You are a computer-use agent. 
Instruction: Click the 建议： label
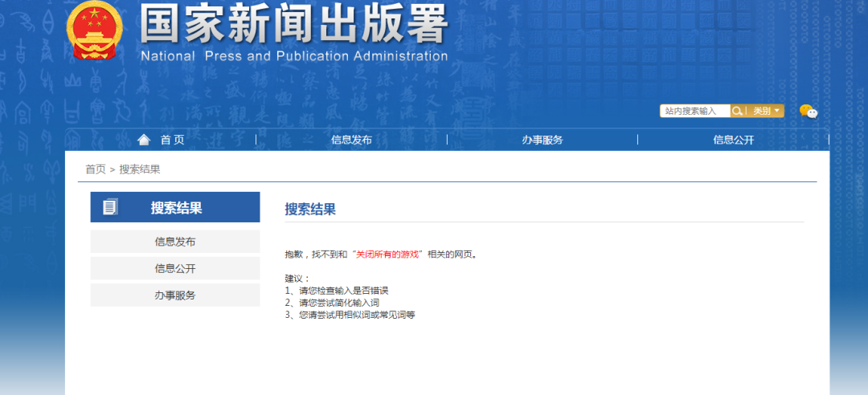tap(297, 279)
